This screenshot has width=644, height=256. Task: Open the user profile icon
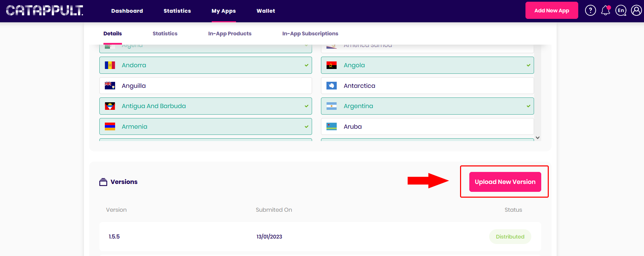(636, 10)
